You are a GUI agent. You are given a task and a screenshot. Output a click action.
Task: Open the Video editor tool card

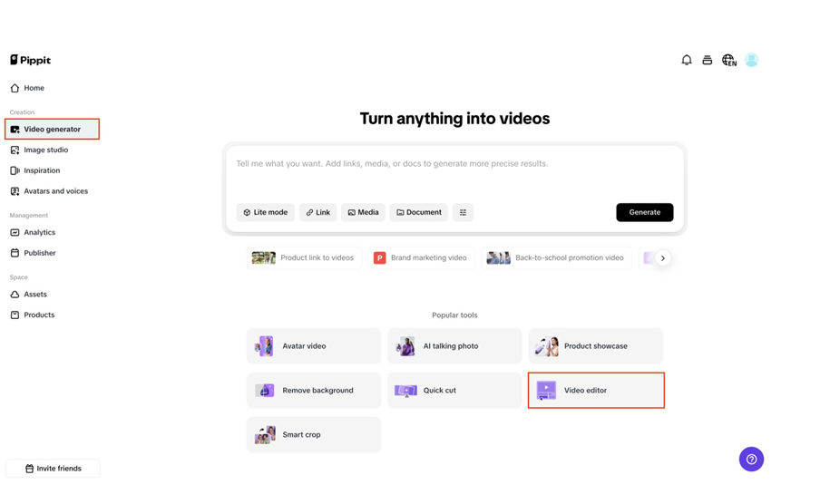tap(596, 391)
